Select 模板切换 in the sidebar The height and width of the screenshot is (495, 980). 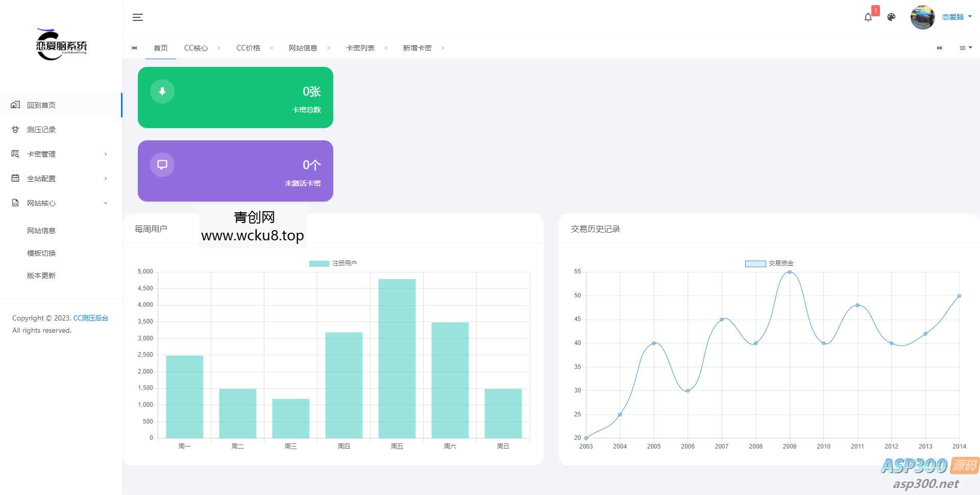pyautogui.click(x=41, y=253)
